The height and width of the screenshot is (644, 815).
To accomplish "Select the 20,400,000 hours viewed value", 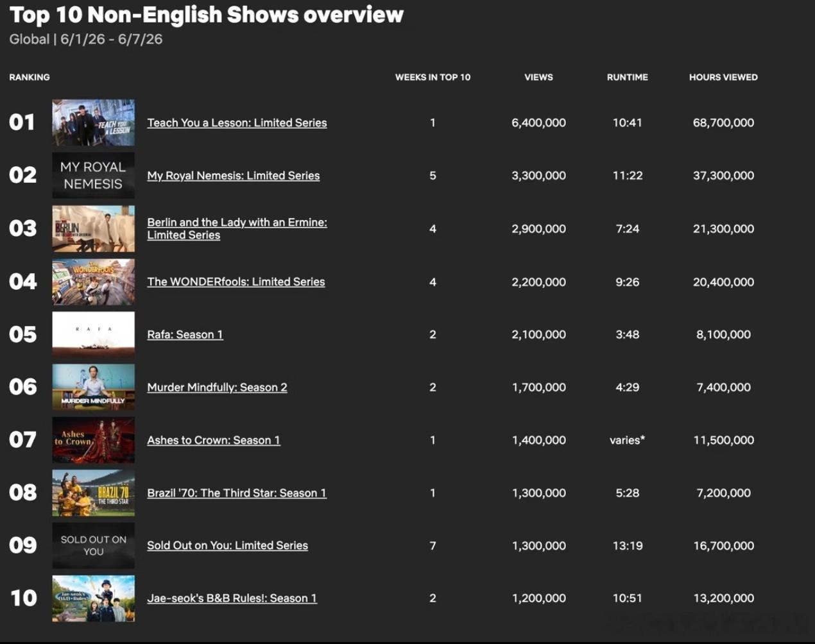I will pyautogui.click(x=723, y=282).
